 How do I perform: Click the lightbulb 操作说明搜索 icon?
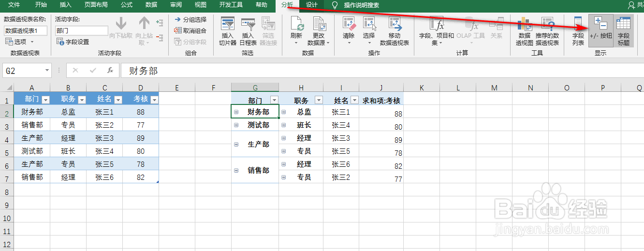[x=335, y=5]
